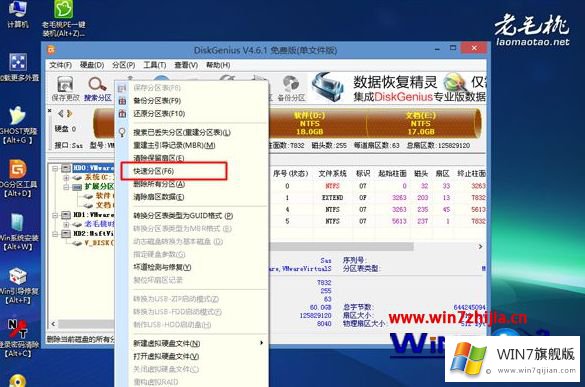Select 软件(D:) NTFS 18.0GB partition block
585x387 pixels.
pyautogui.click(x=317, y=123)
